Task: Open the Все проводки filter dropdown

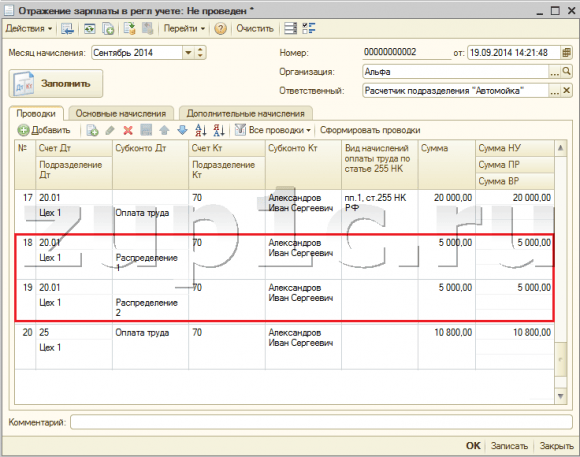Action: (273, 130)
